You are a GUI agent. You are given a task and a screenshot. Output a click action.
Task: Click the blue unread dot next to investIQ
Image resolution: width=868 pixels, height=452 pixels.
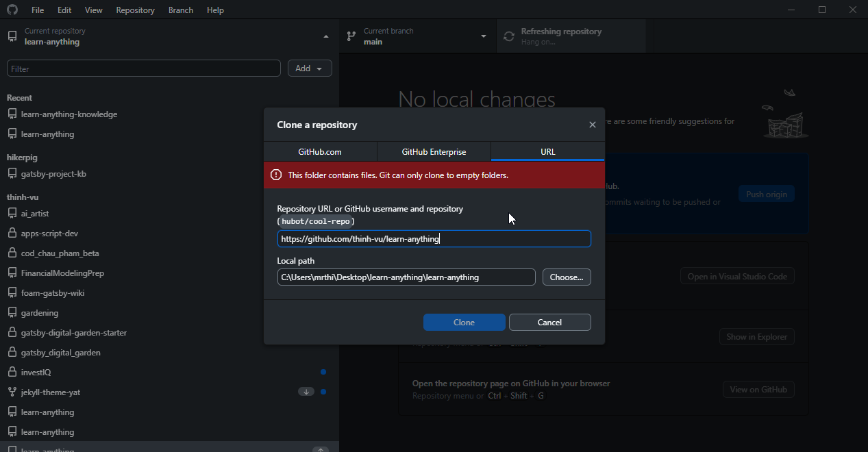click(x=323, y=372)
